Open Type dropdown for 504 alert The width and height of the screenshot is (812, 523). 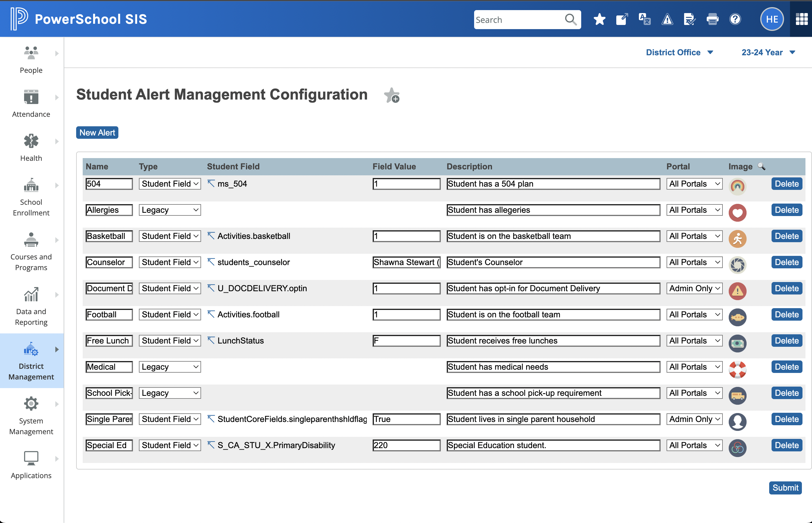170,184
